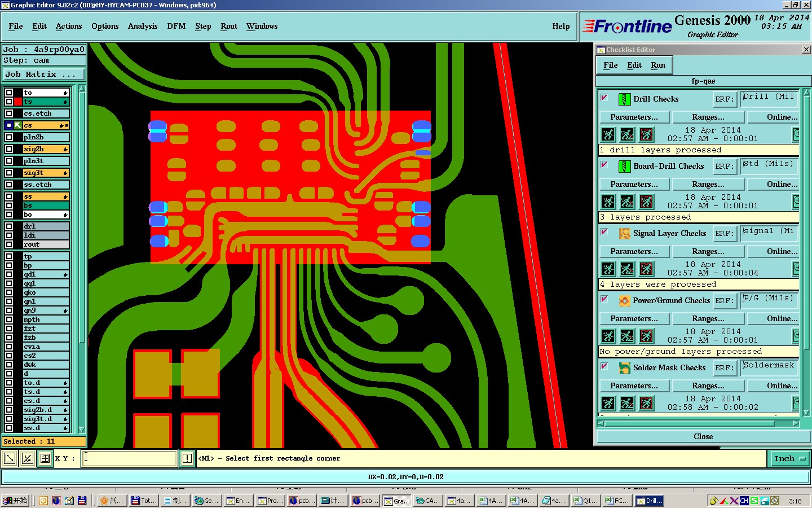Click the Solder Mask Checks icon

[624, 368]
